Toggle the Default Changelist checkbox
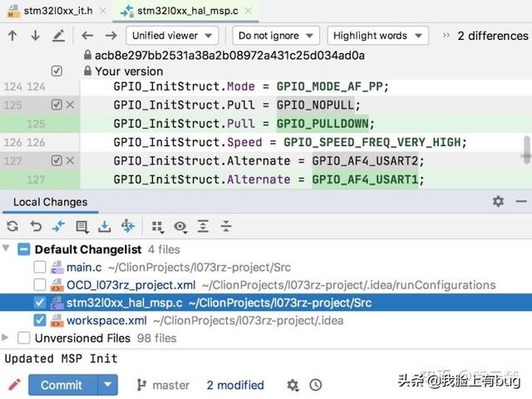 pos(24,249)
